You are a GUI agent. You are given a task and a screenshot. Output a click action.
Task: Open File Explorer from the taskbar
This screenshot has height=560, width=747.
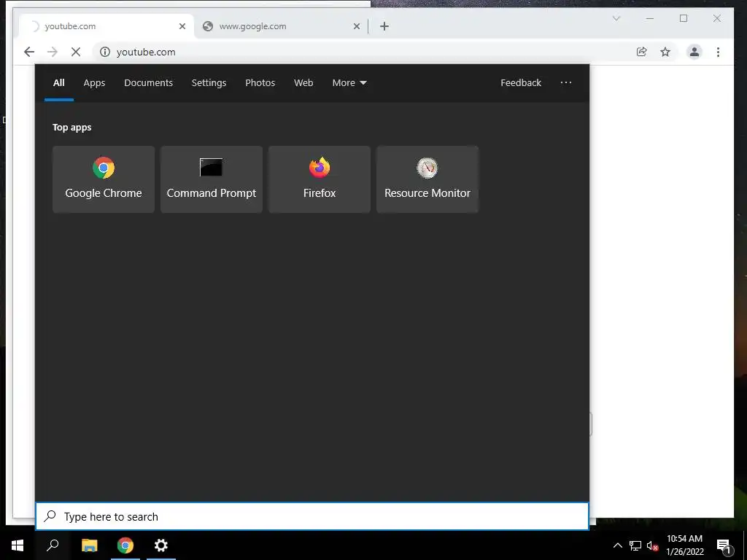click(x=90, y=545)
